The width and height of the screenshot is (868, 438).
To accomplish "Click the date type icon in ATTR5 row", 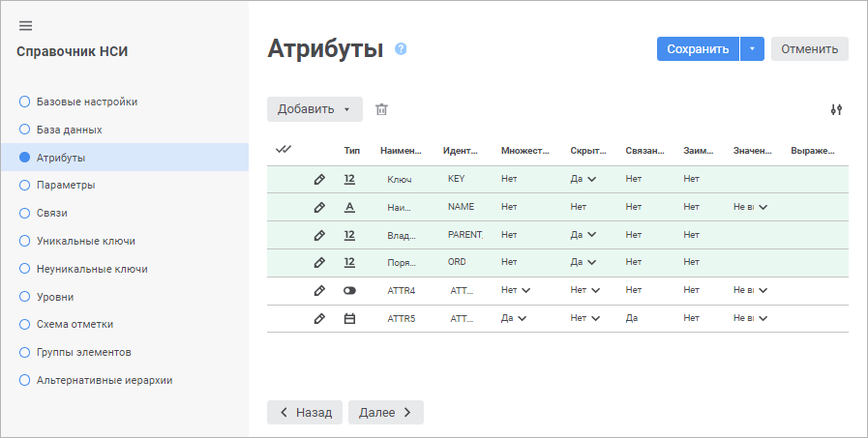I will tap(350, 318).
